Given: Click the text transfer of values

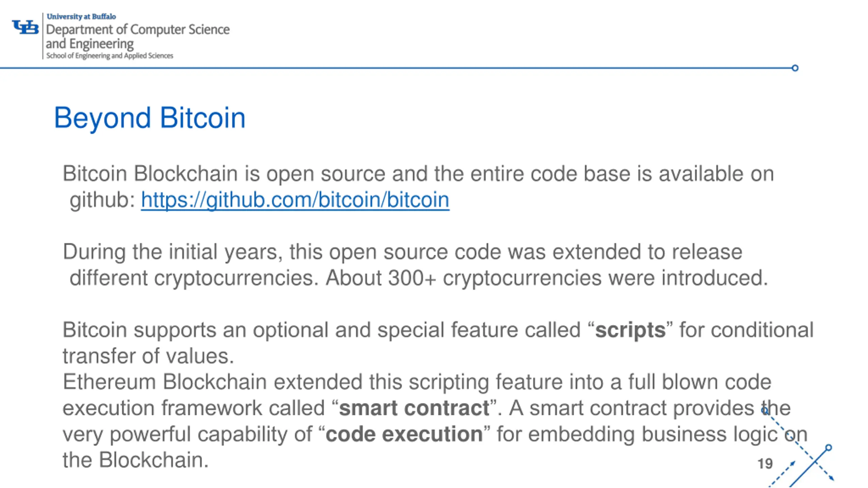Looking at the screenshot, I should (x=148, y=356).
